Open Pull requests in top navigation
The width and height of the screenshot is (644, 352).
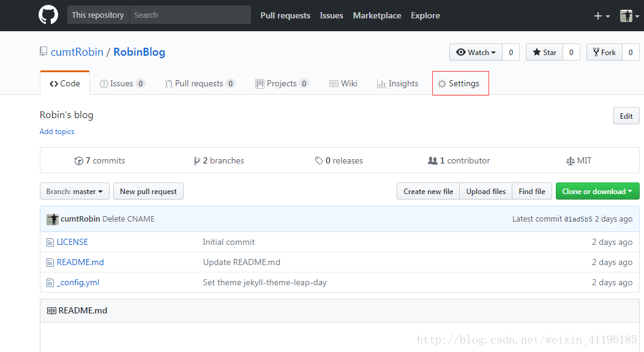point(285,15)
